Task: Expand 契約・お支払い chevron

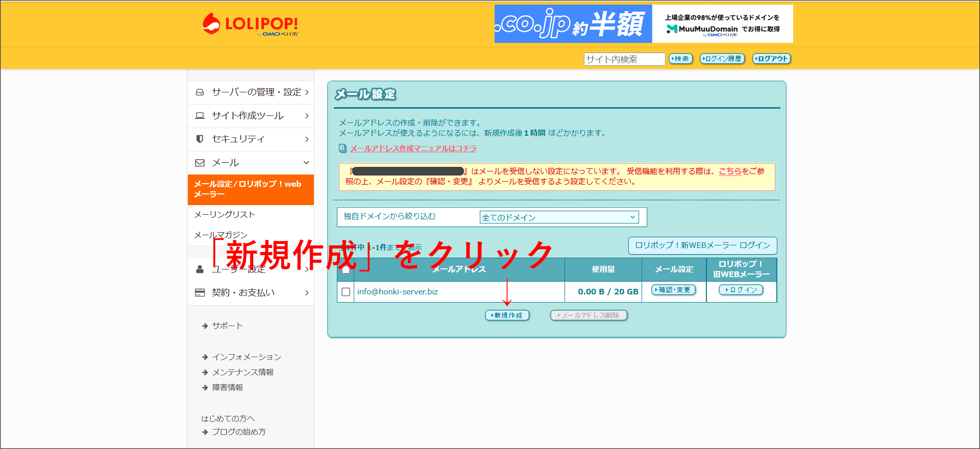Action: 307,292
